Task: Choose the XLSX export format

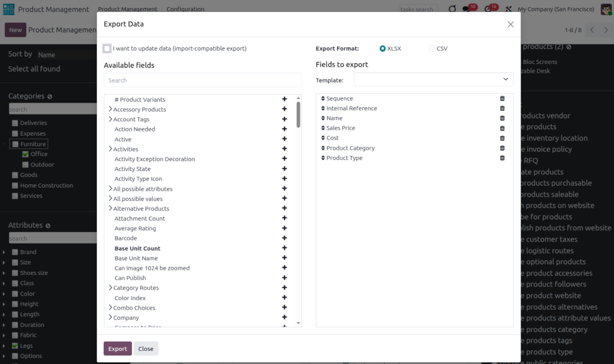Action: [x=383, y=49]
